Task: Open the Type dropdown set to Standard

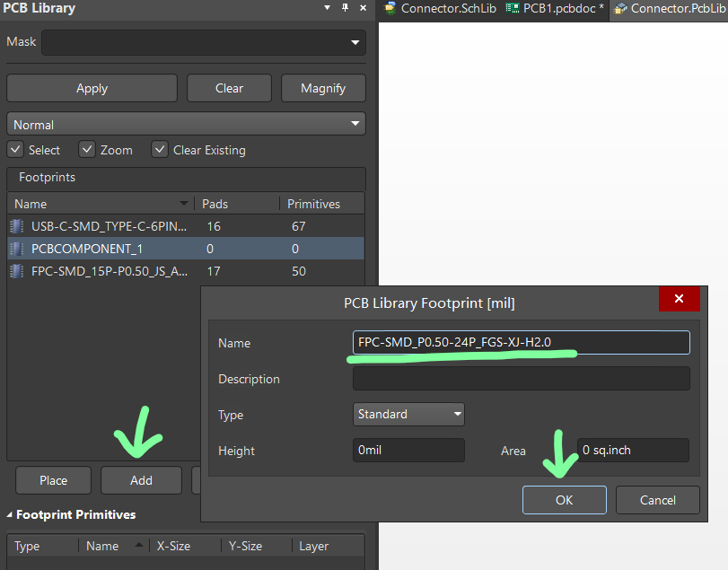Action: pyautogui.click(x=457, y=415)
